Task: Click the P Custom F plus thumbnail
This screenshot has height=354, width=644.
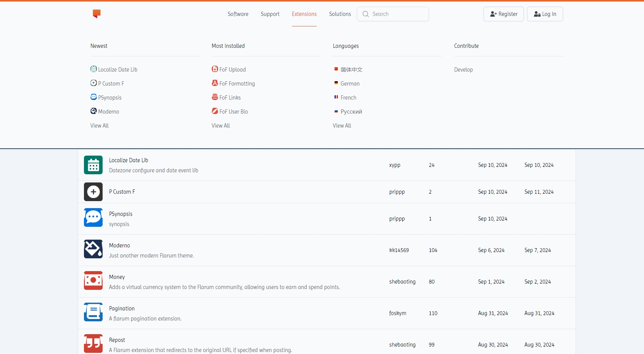Action: [x=93, y=192]
